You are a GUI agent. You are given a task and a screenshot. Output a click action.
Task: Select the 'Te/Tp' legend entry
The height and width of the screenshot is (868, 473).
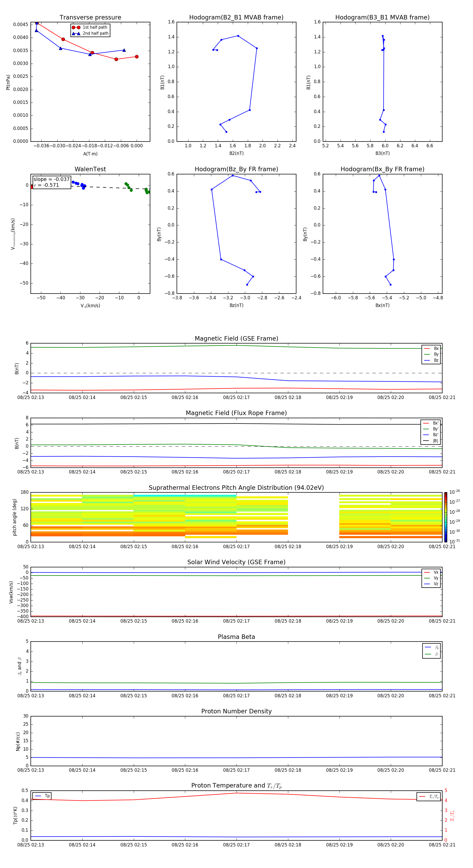429,796
